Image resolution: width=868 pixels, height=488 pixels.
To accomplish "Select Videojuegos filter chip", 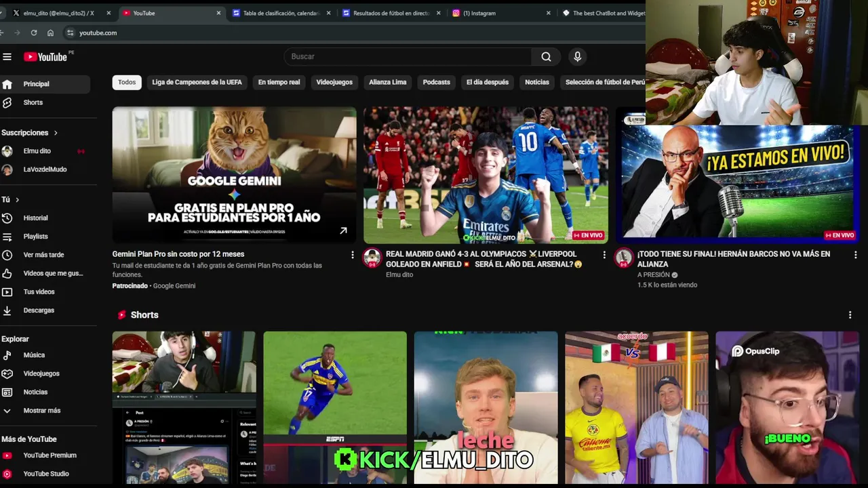I will click(x=334, y=82).
